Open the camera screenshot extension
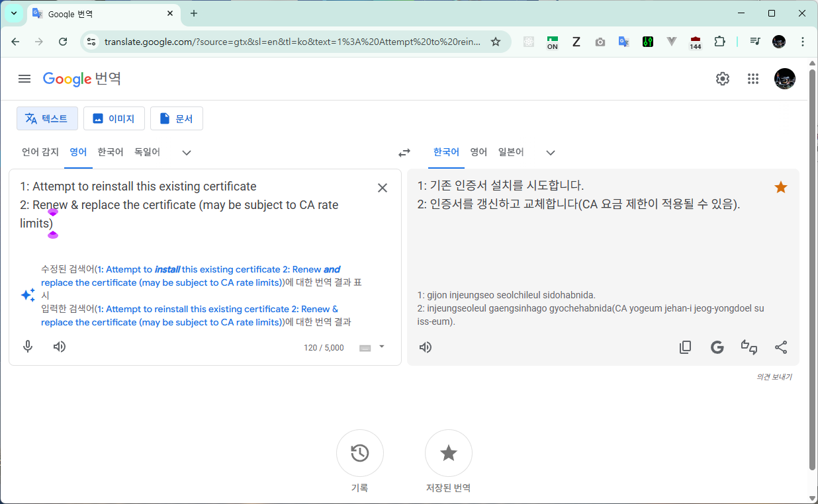This screenshot has height=504, width=818. 600,42
